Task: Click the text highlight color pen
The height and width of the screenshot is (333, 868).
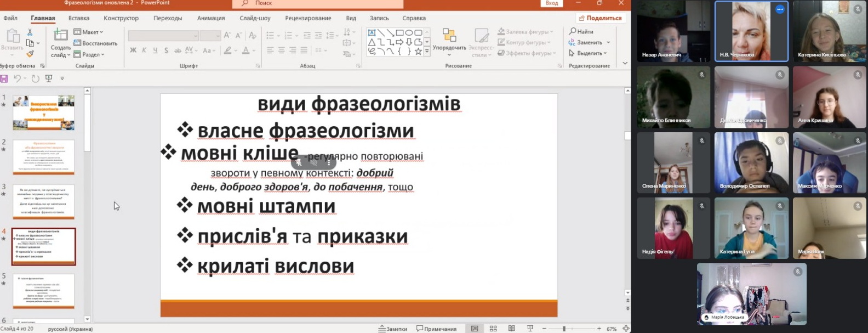Action: 227,50
